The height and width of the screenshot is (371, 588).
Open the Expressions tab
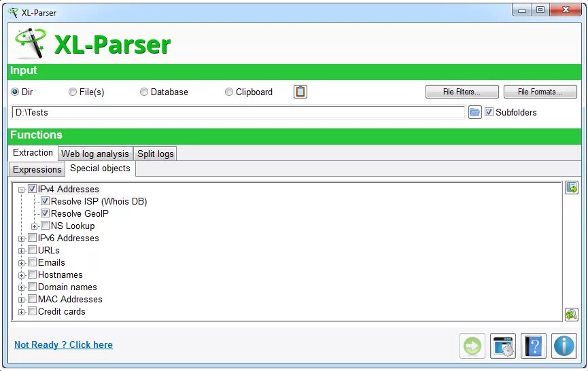(37, 169)
